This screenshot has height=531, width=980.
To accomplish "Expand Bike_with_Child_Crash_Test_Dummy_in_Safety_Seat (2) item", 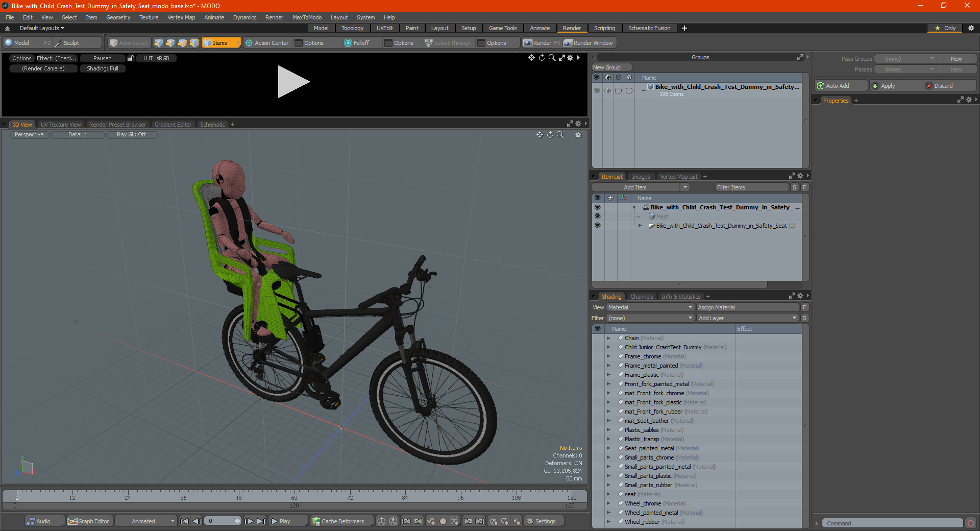I will [640, 225].
